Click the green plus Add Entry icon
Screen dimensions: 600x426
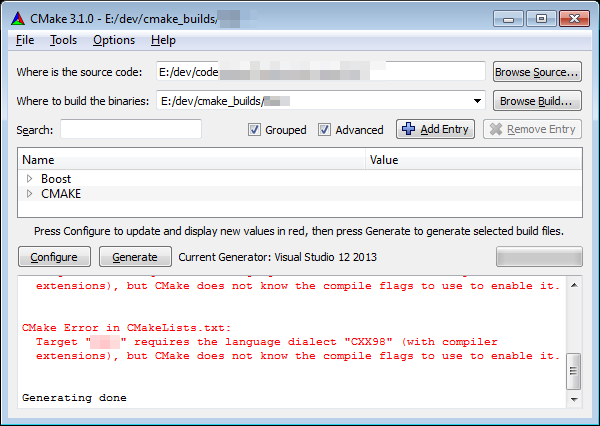point(409,129)
